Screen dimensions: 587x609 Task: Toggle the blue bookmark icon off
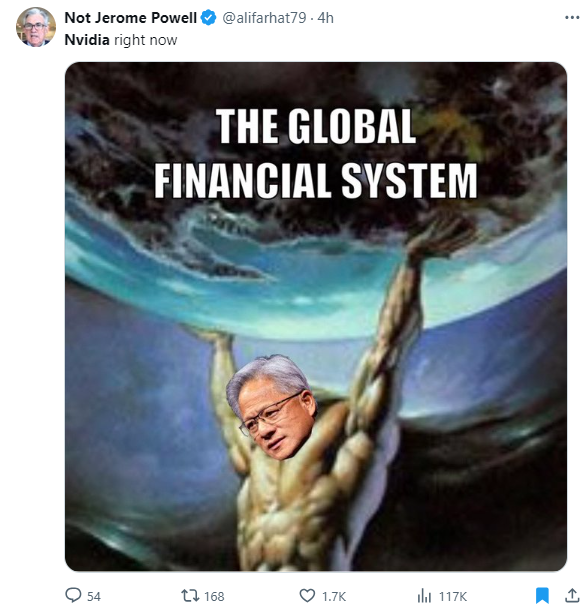coord(542,595)
